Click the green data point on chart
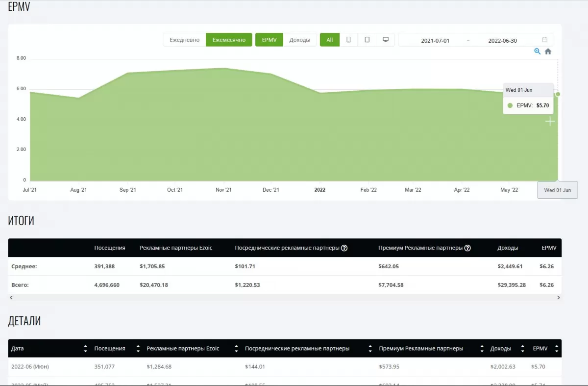This screenshot has width=588, height=386. coord(558,94)
